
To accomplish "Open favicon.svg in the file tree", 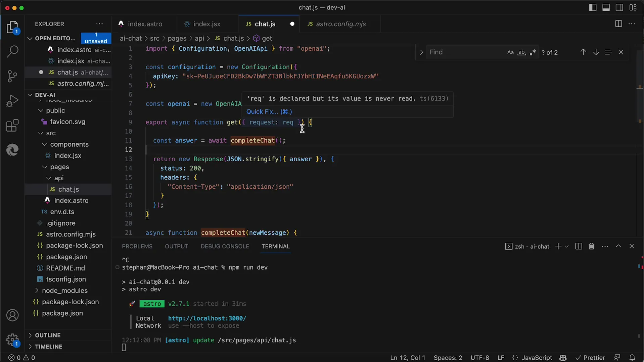I will coord(67,122).
